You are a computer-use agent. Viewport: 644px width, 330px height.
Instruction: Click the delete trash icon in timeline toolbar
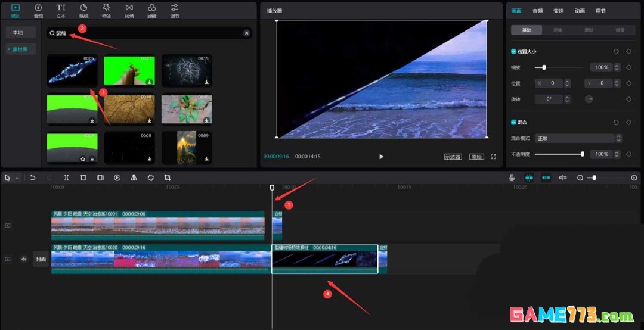[83, 178]
